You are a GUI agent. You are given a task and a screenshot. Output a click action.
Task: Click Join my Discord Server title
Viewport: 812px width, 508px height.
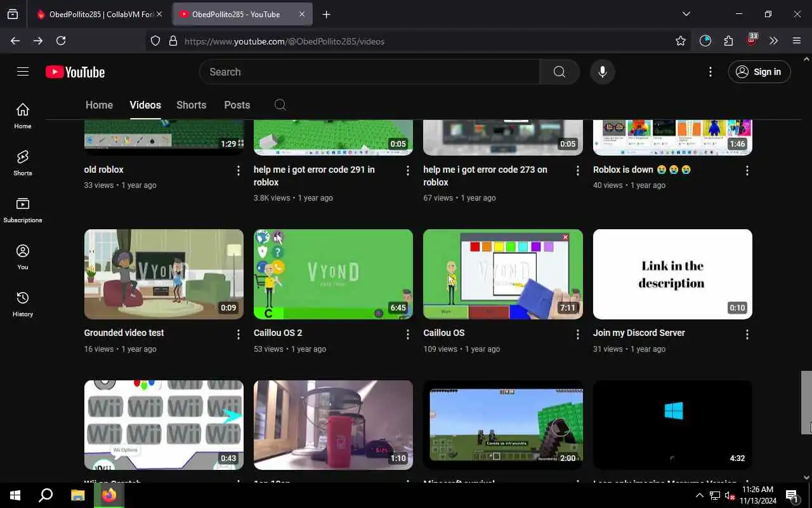point(639,333)
